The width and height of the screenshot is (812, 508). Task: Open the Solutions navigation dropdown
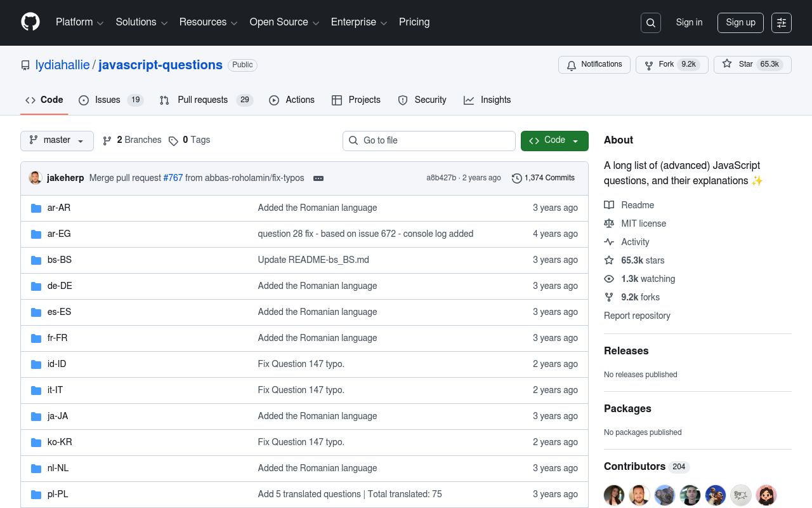(x=141, y=22)
